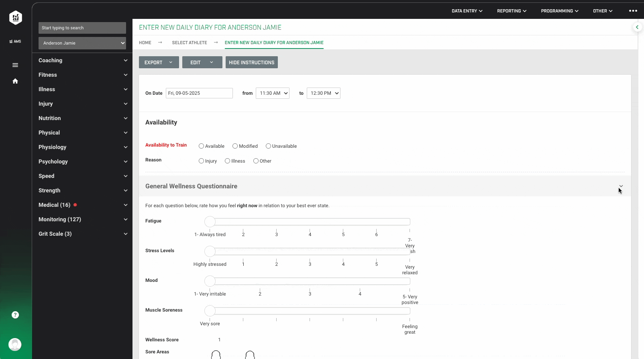Open REPORTING menu
Screen dimensions: 644x359
[512, 11]
